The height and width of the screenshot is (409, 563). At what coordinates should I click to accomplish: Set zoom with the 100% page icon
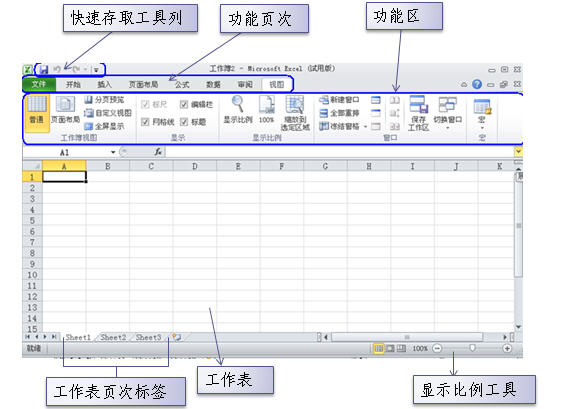click(267, 110)
